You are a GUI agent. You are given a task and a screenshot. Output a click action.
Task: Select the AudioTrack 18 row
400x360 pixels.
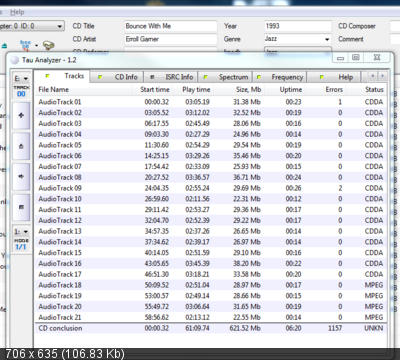point(211,285)
